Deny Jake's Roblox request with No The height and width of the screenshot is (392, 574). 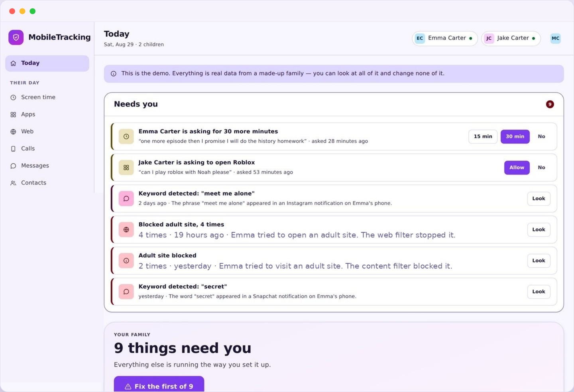pos(541,168)
